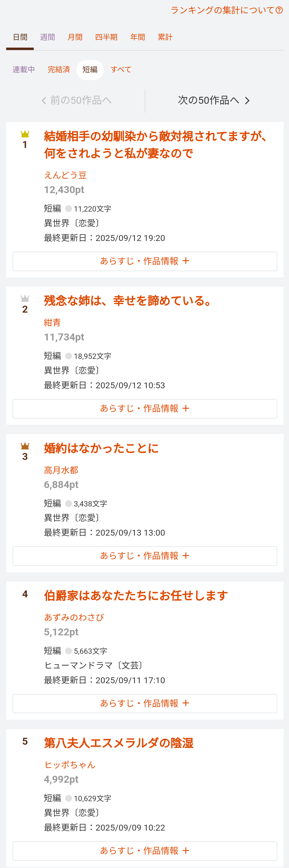Open the ランキングの集計について link

click(x=223, y=10)
